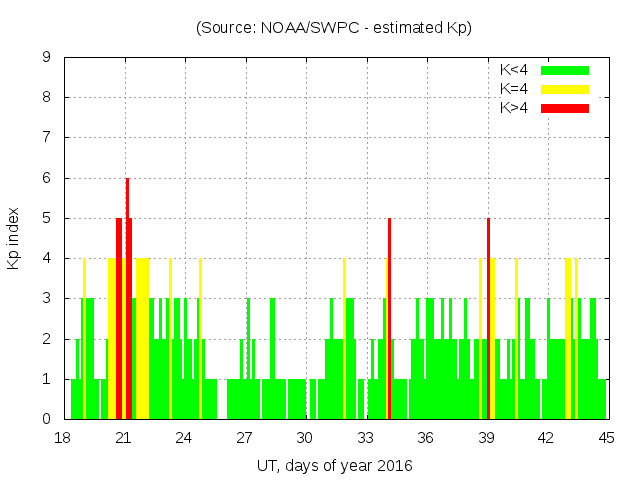Click the red Kp 5 bar near day 39

[488, 320]
